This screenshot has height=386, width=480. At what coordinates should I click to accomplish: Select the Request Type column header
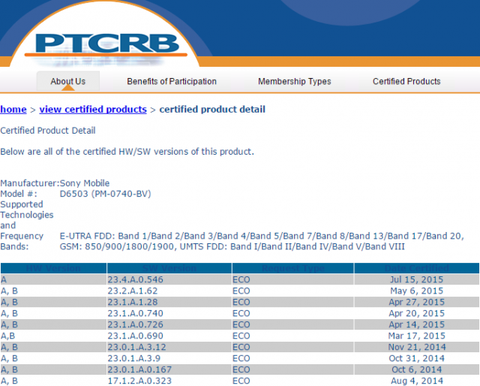click(x=293, y=268)
